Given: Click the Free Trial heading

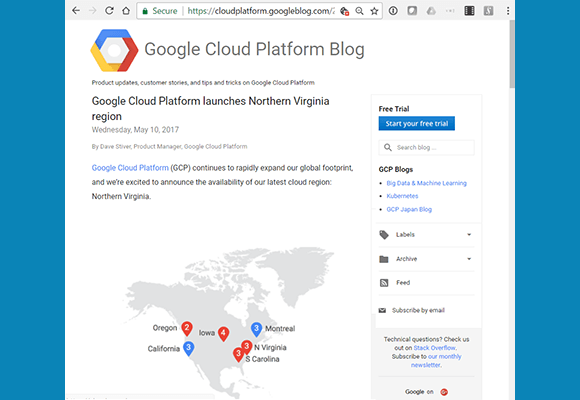Looking at the screenshot, I should tap(394, 109).
